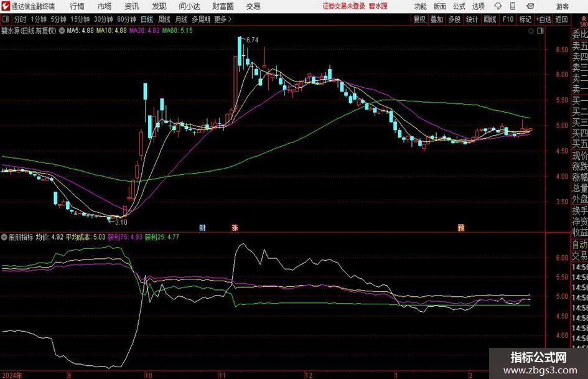Switch to 15分钟 period tab

click(80, 19)
